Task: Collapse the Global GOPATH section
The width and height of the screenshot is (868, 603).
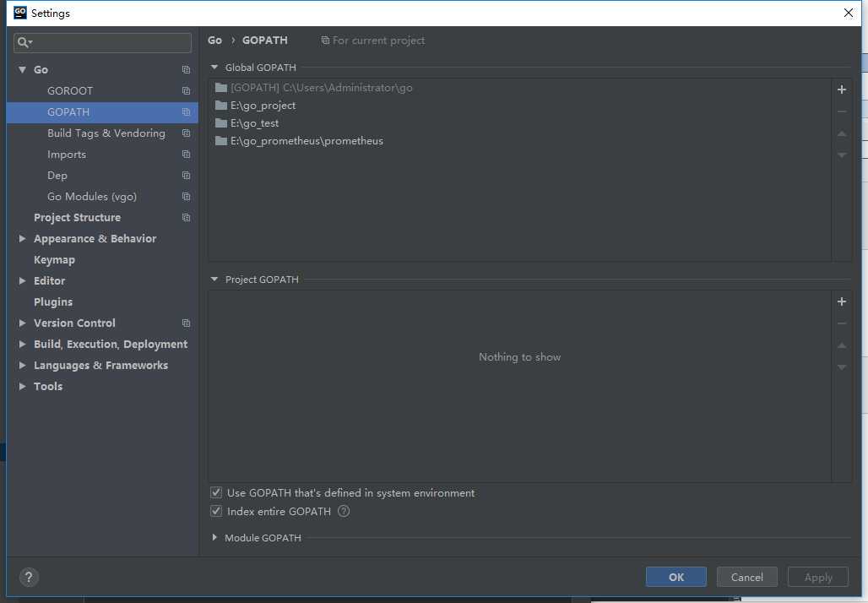Action: tap(214, 68)
